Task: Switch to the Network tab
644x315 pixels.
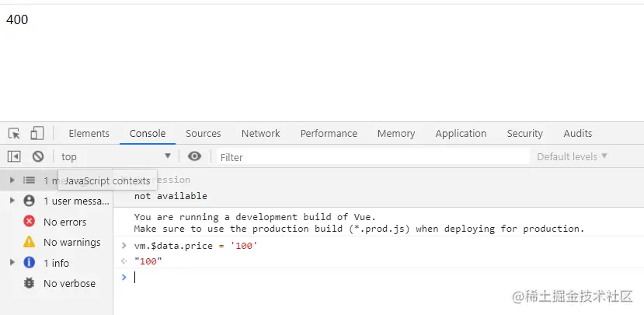Action: pos(260,133)
